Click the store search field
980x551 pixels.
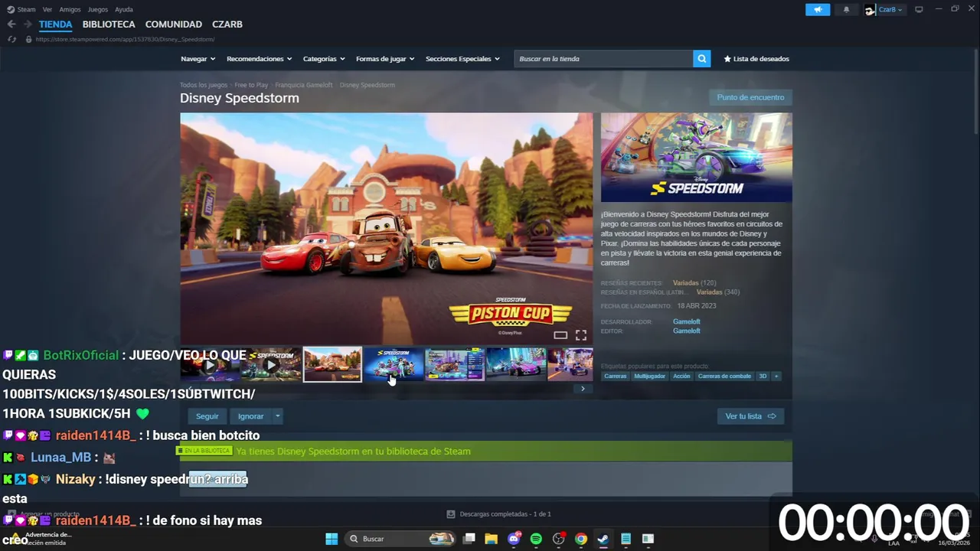click(x=604, y=59)
